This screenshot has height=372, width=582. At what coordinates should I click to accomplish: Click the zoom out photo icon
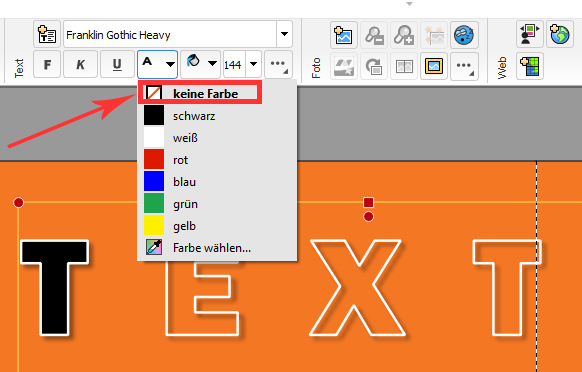tap(374, 35)
